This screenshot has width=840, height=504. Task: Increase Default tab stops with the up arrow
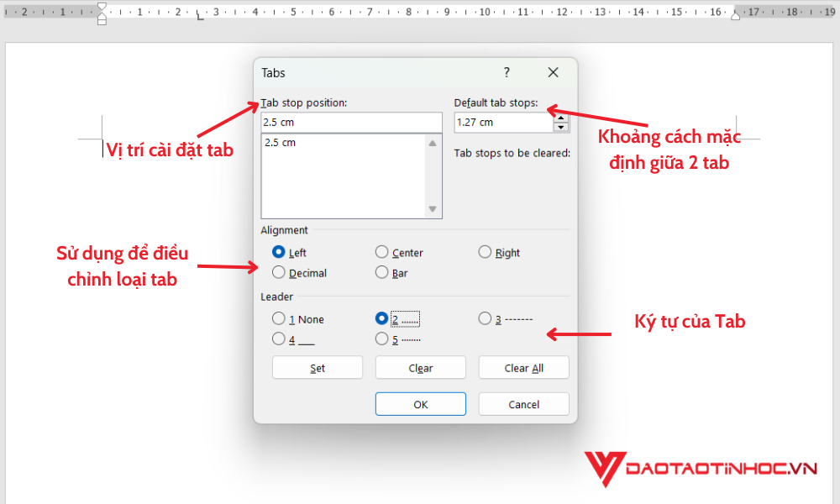561,118
